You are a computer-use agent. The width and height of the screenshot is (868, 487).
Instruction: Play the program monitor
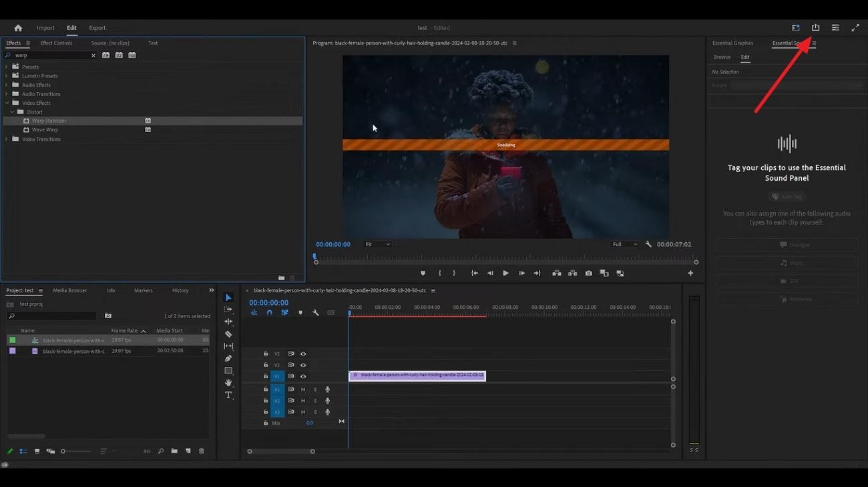click(505, 274)
